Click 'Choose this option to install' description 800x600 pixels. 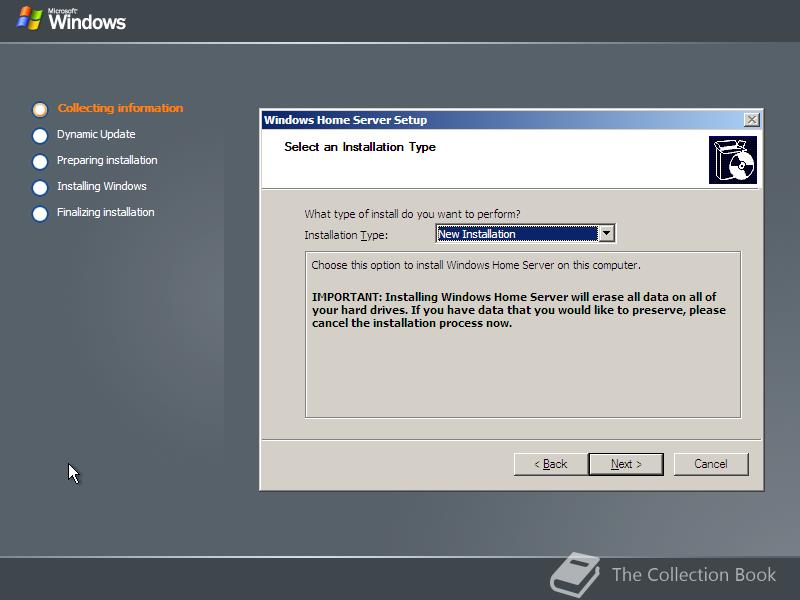(x=476, y=265)
